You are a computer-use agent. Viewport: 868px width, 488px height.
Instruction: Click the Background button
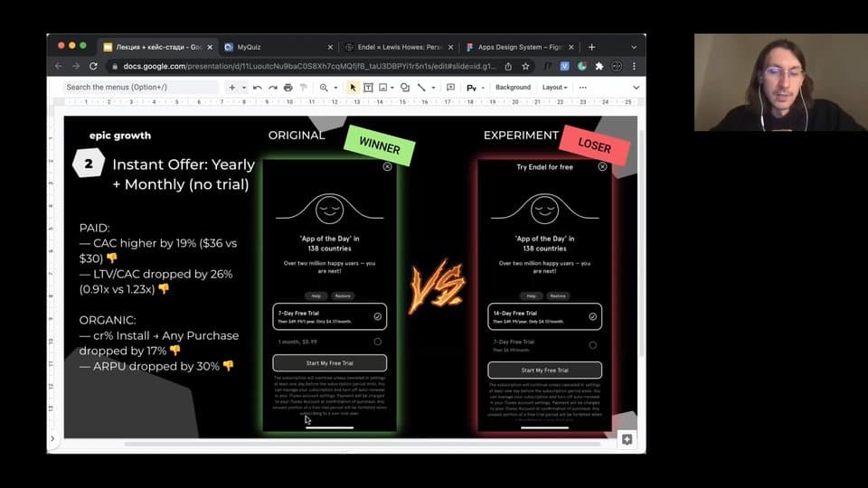click(513, 88)
